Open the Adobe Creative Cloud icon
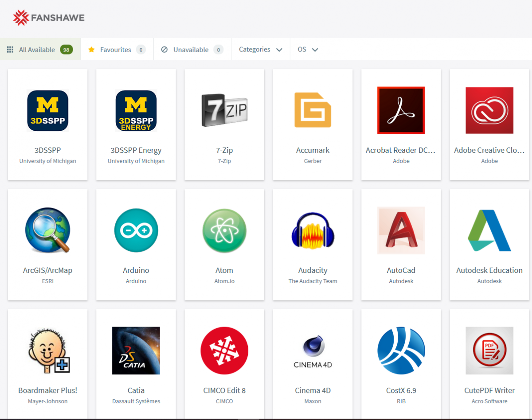Image resolution: width=532 pixels, height=420 pixels. pyautogui.click(x=489, y=110)
